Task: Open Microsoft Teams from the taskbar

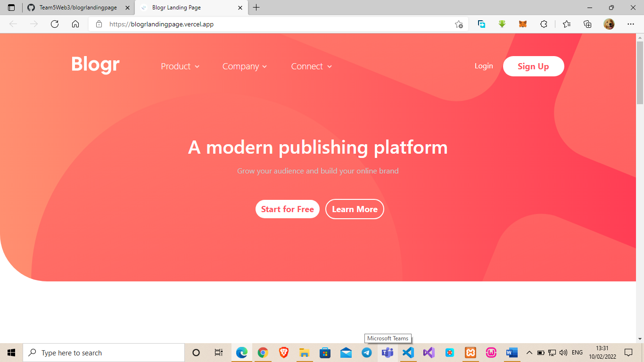Action: 388,353
